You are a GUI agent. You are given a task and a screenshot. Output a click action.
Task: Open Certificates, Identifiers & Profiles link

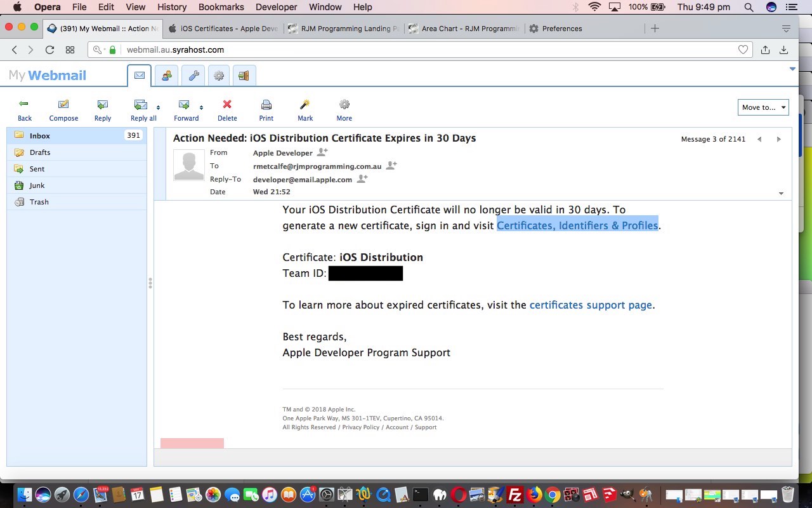pos(577,225)
